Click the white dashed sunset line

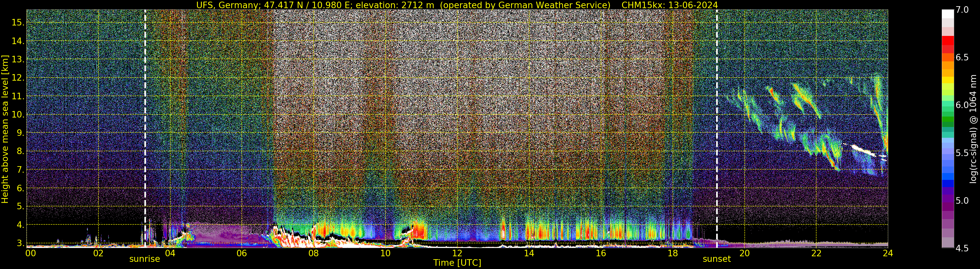(x=717, y=129)
